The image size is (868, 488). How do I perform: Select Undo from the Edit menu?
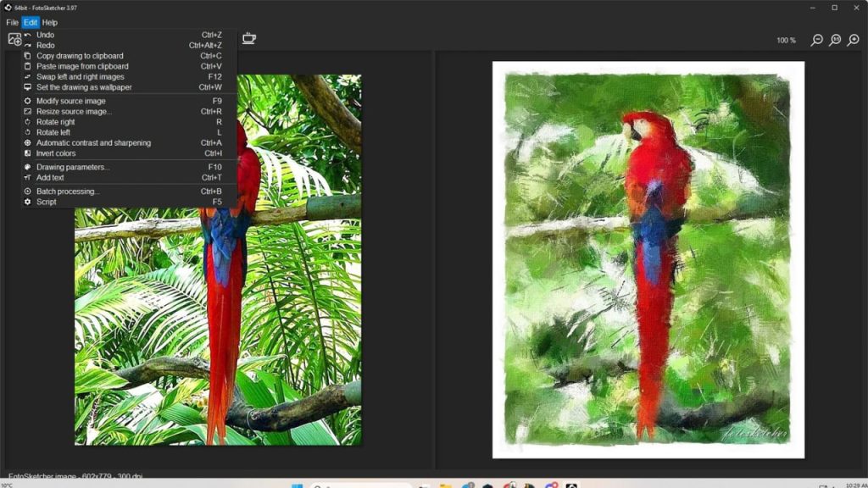click(45, 35)
